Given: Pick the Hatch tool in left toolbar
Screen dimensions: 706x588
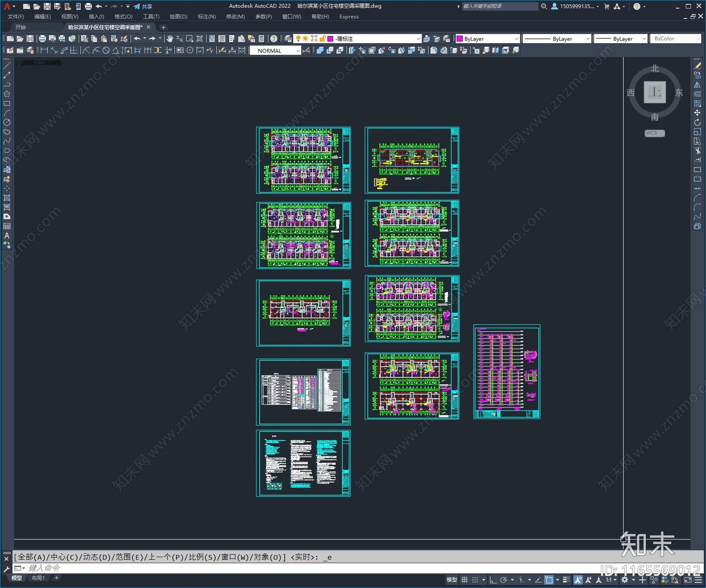Looking at the screenshot, I should (x=7, y=198).
